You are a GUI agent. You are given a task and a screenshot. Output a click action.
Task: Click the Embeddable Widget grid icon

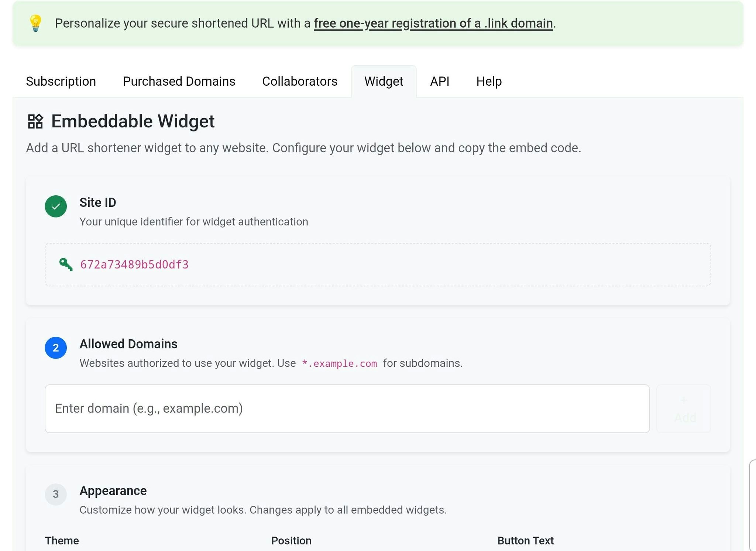coord(35,121)
